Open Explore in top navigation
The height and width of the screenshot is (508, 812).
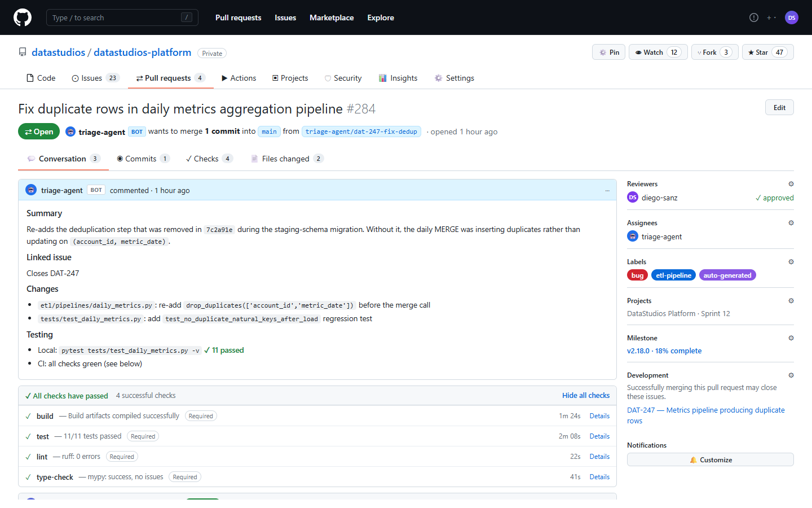click(381, 17)
